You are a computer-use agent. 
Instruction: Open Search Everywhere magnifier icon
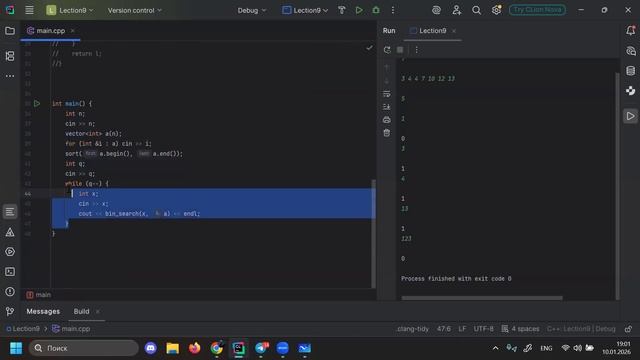tap(476, 10)
